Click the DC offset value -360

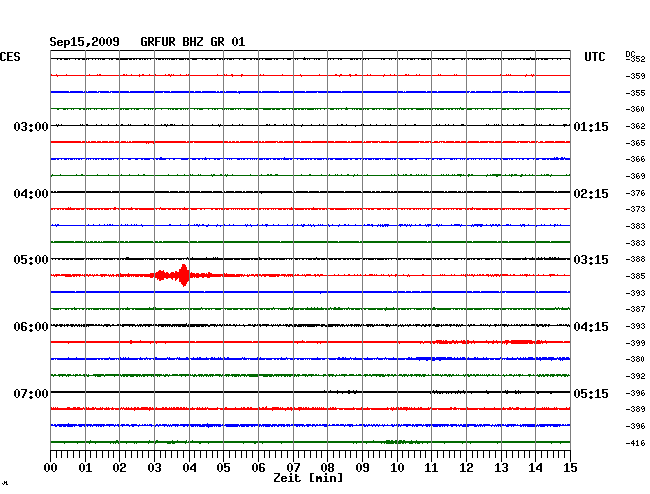[x=635, y=109]
